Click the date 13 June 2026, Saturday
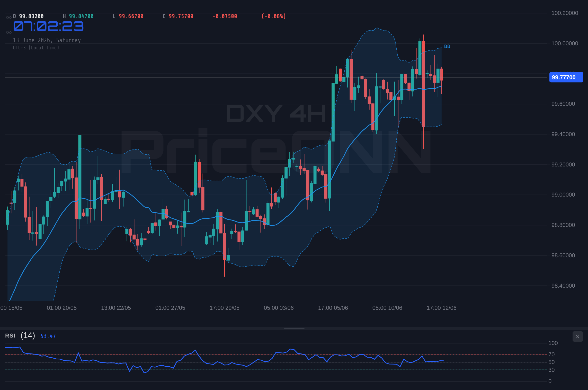 click(47, 40)
